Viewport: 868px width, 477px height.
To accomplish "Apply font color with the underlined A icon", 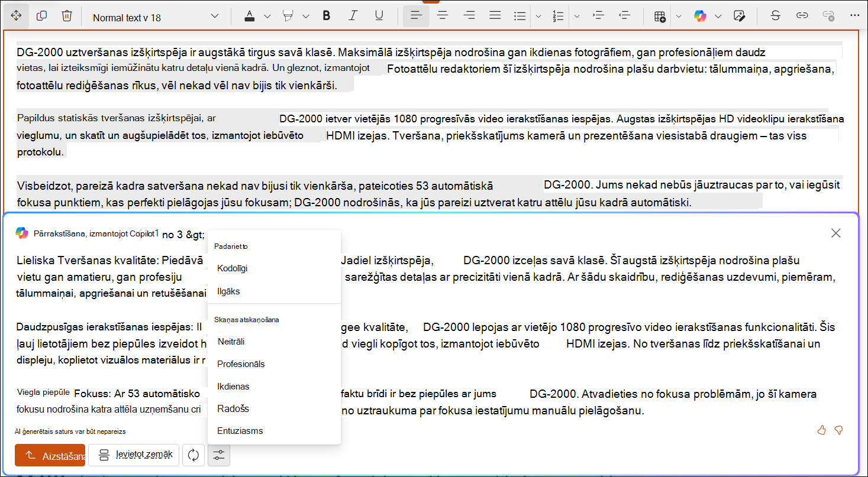I will click(250, 16).
